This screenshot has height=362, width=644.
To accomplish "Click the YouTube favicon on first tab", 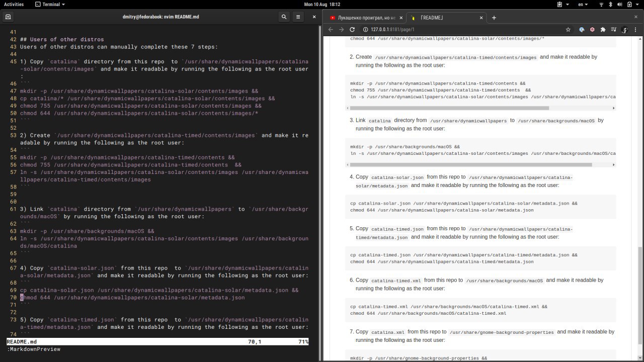I will pyautogui.click(x=333, y=18).
